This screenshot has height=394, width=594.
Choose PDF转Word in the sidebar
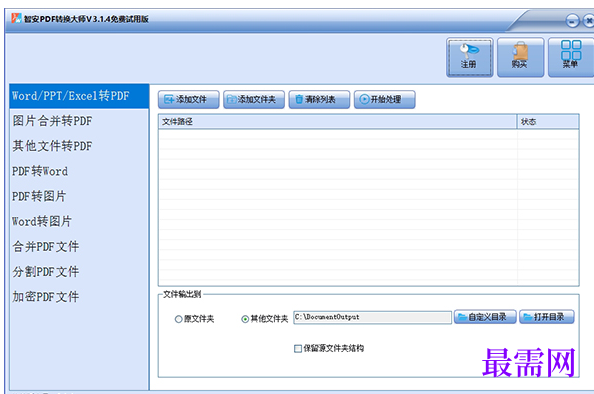[79, 171]
